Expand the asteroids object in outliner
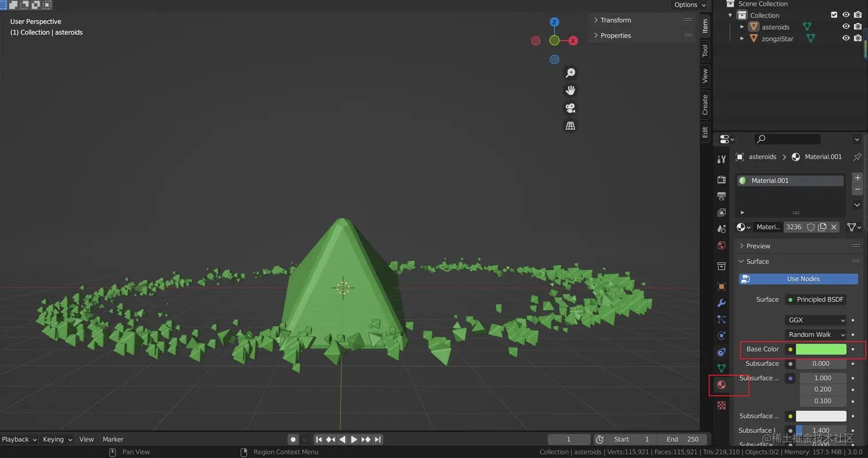This screenshot has width=868, height=458. pos(742,27)
